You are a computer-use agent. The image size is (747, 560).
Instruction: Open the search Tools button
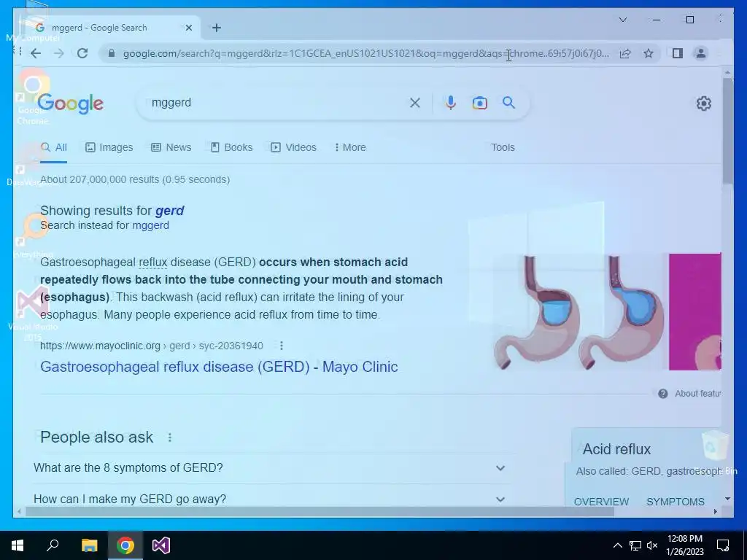[x=503, y=147]
